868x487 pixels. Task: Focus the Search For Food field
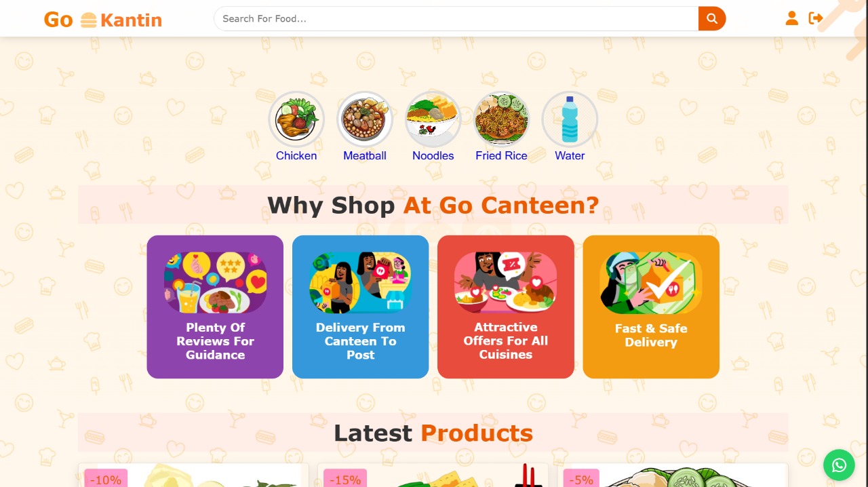point(456,18)
